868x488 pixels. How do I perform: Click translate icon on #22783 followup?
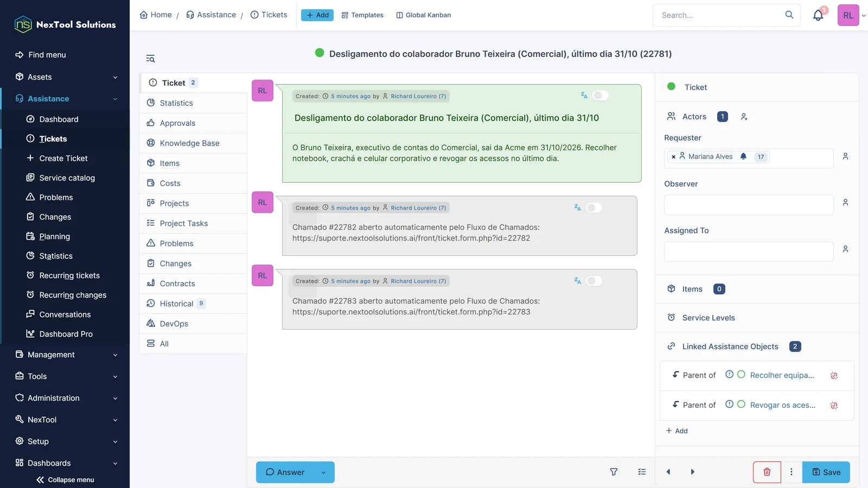[x=577, y=281]
